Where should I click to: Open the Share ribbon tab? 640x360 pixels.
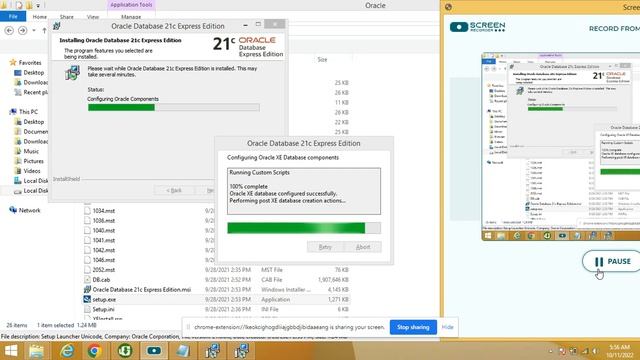pyautogui.click(x=67, y=17)
